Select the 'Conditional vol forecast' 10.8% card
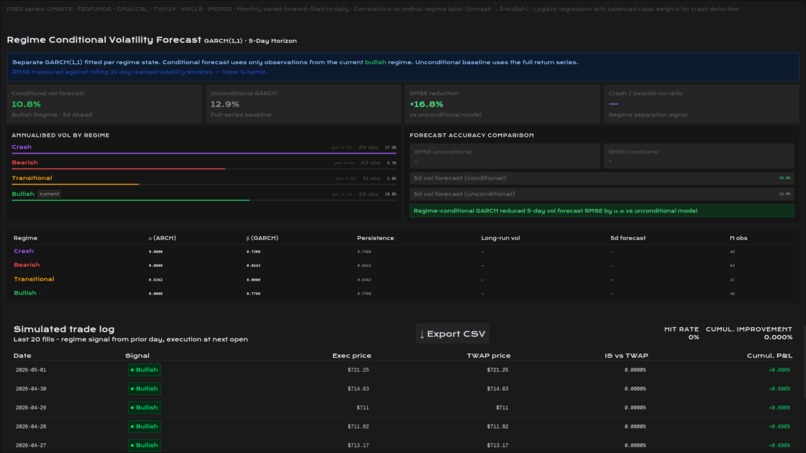 click(104, 104)
